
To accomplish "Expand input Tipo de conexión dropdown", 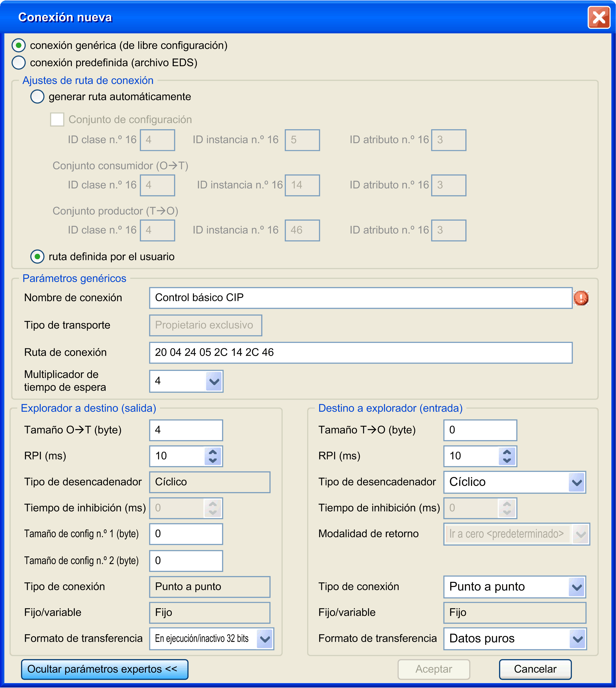I will [x=577, y=587].
